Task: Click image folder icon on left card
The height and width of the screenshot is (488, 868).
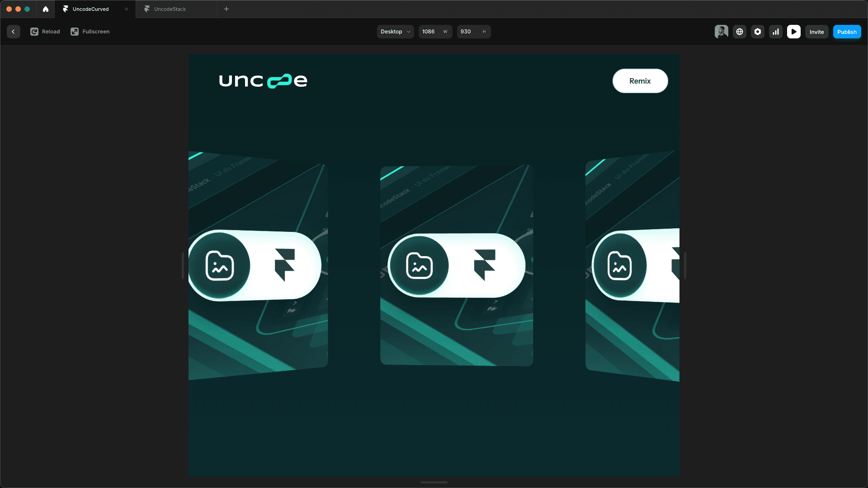Action: click(220, 265)
